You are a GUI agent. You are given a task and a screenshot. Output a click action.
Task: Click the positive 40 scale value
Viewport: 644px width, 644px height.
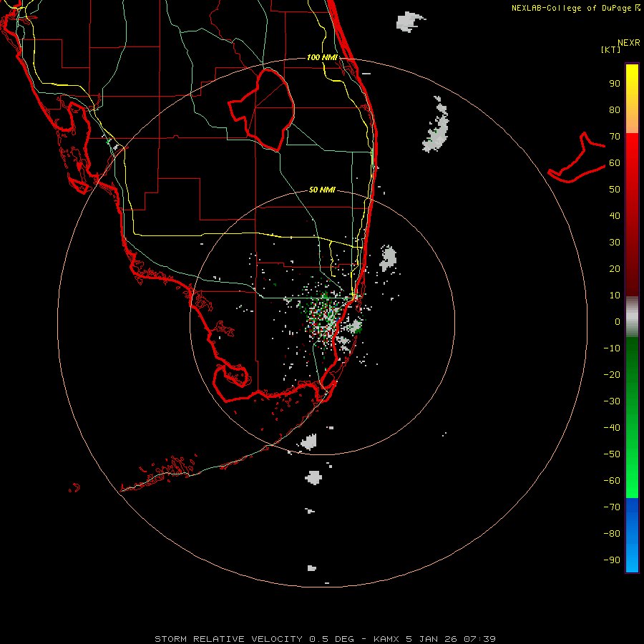point(615,216)
